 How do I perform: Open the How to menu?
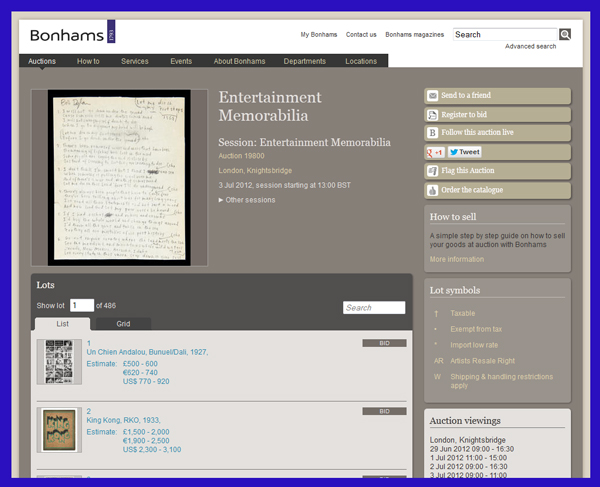(88, 61)
